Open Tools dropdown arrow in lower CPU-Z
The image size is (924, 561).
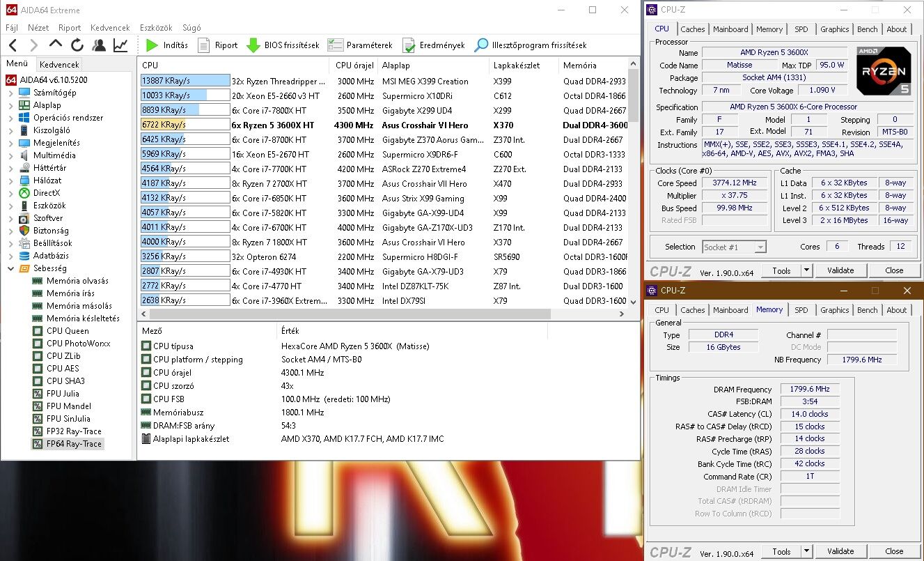pos(806,551)
